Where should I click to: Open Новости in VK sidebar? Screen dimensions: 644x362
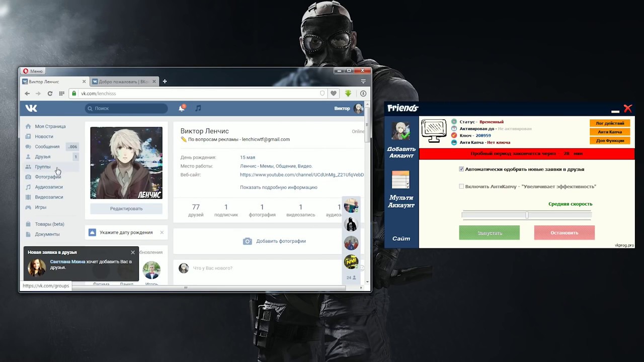point(44,136)
